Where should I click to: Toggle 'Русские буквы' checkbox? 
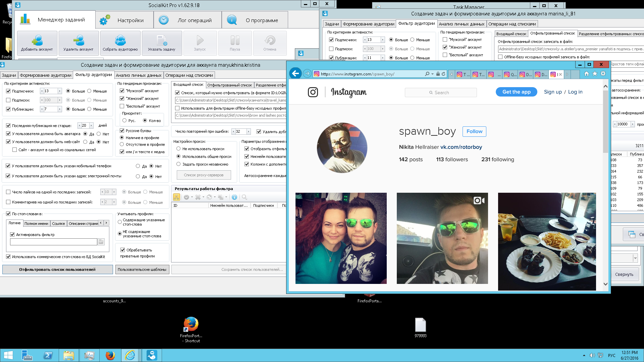tap(122, 131)
